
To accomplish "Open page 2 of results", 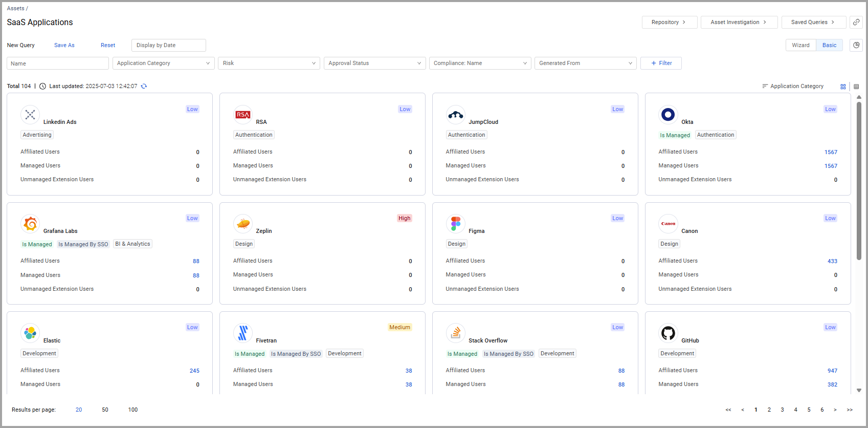I will click(769, 410).
